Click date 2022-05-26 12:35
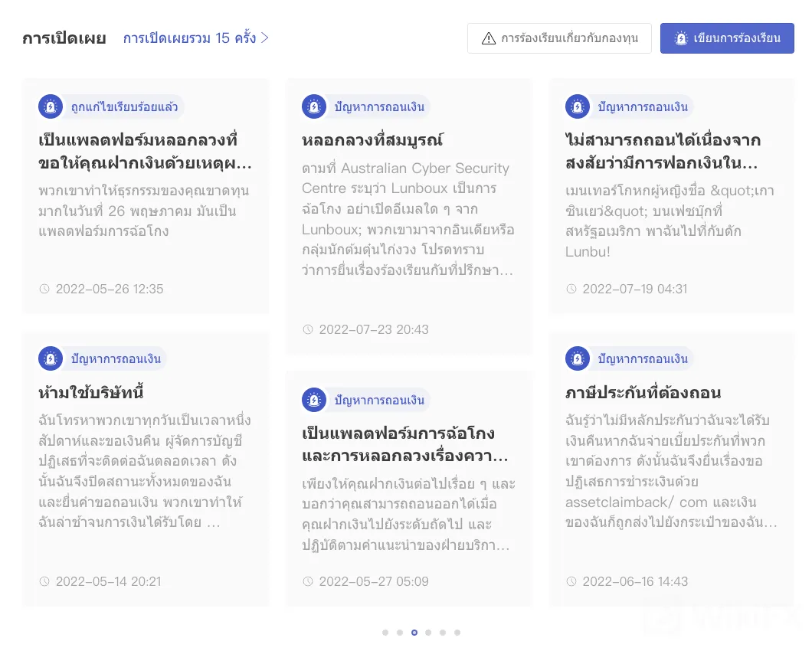Screen dimensions: 812x651 click(x=110, y=289)
